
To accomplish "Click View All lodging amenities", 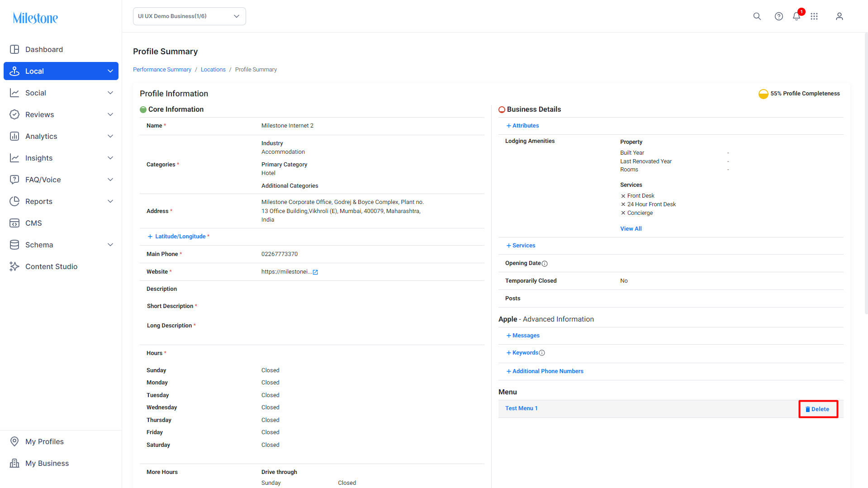I will [631, 229].
